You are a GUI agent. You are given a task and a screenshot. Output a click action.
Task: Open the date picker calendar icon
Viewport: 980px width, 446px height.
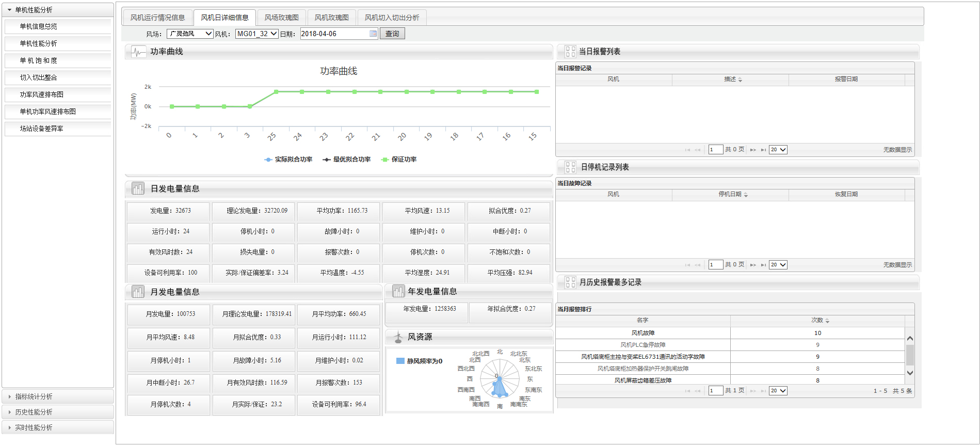tap(373, 34)
